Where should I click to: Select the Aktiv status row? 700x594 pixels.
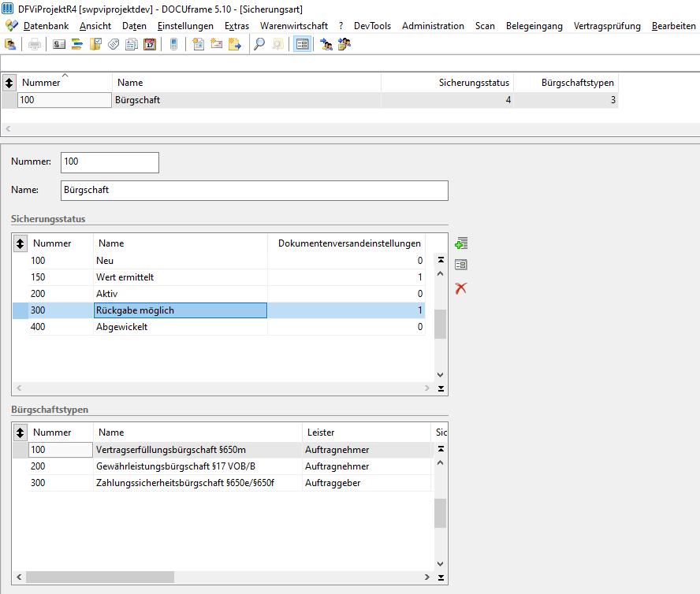(219, 294)
